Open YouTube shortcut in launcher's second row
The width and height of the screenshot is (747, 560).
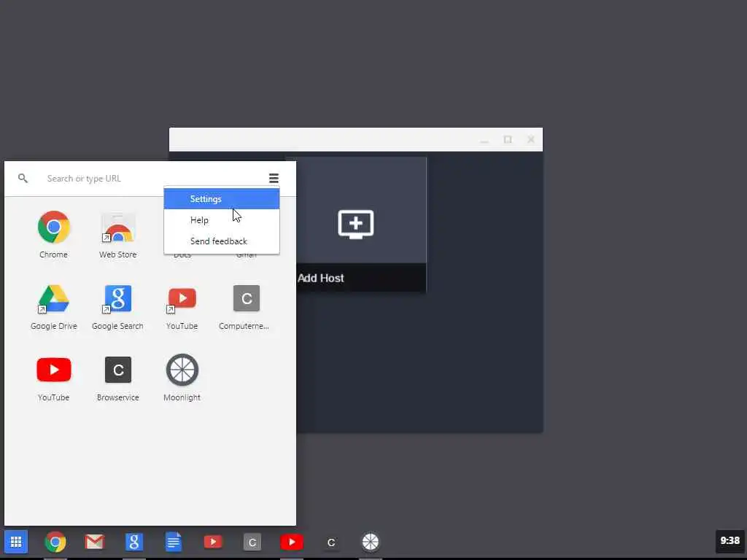pos(182,298)
